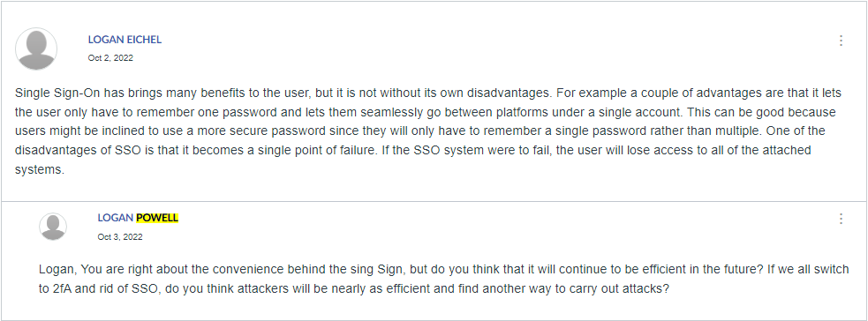Screen dimensions: 868x321
Task: Click the first word LOGAN in the reply author name
Action: [116, 218]
